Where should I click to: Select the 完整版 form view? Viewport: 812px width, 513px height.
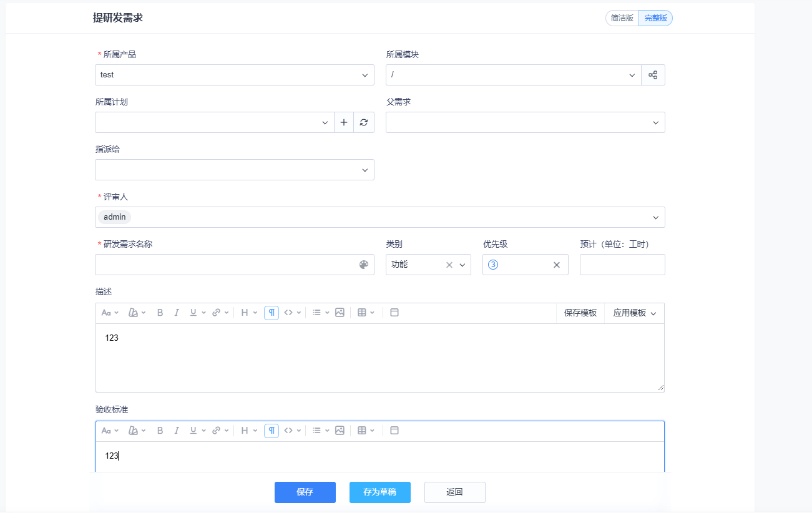(x=655, y=18)
